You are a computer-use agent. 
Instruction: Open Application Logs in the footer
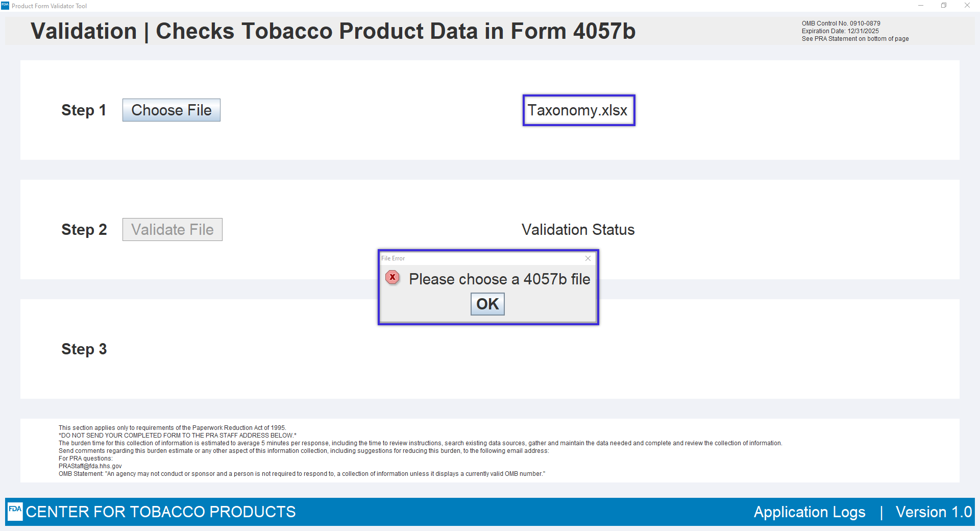click(809, 512)
